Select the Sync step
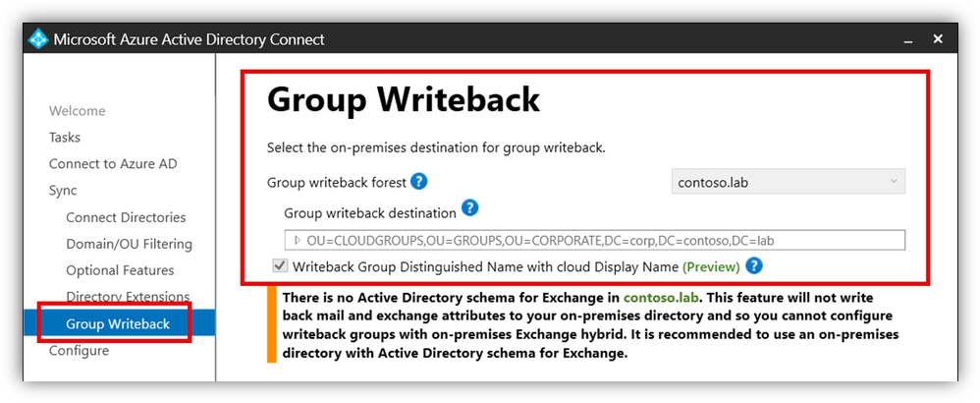This screenshot has height=403, width=980. tap(63, 191)
